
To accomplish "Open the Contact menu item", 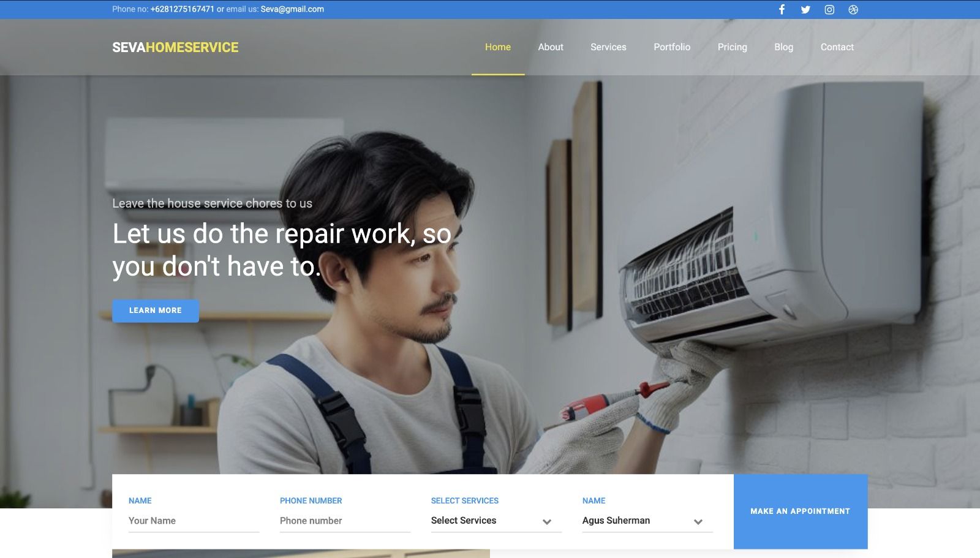I will 837,47.
